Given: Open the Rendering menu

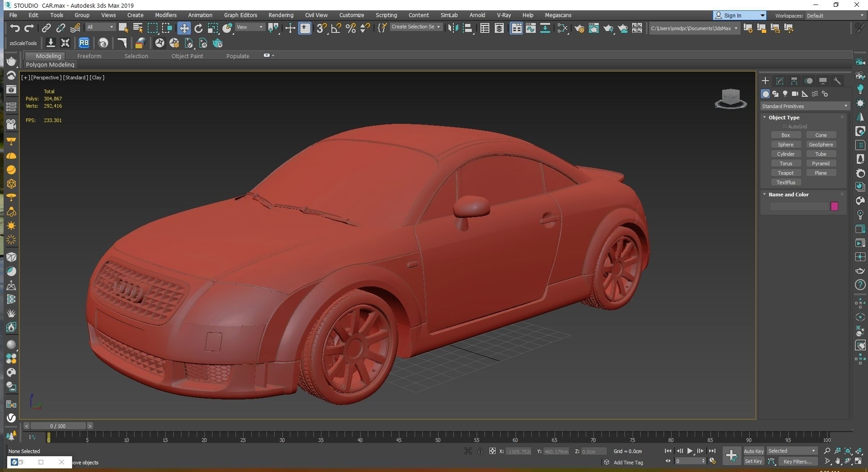Looking at the screenshot, I should (281, 15).
